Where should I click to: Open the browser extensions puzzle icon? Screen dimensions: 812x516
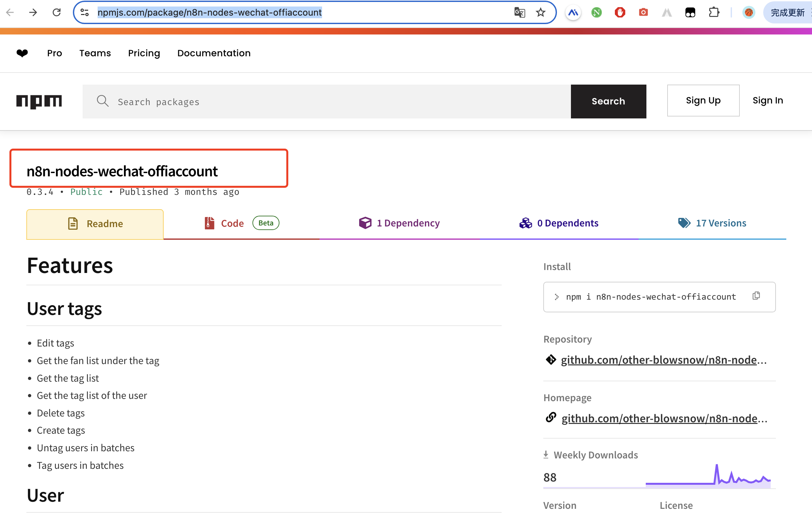(713, 12)
